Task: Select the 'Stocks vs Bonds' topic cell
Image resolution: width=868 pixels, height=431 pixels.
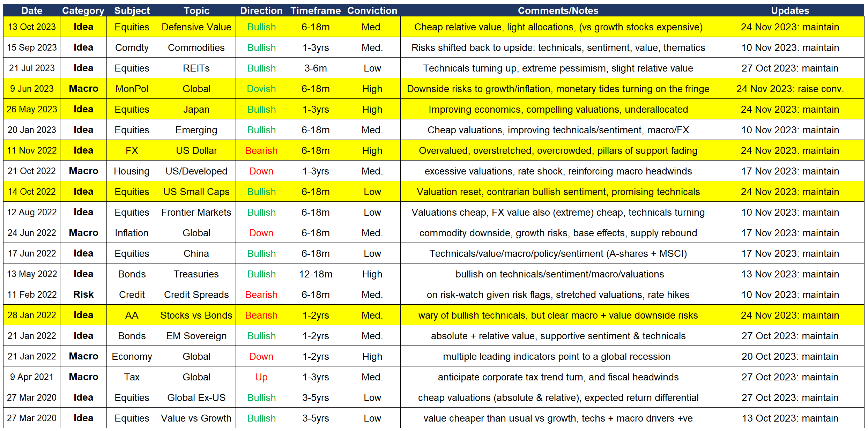Action: pyautogui.click(x=196, y=315)
